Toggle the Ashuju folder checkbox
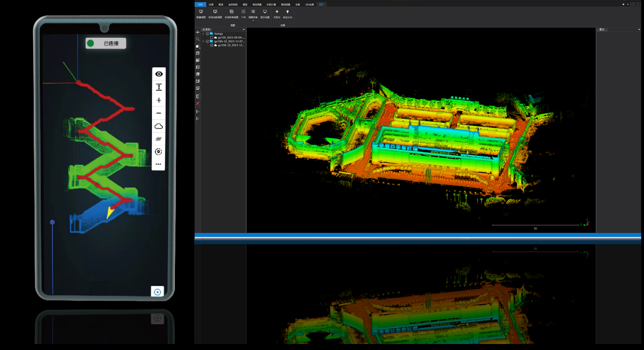This screenshot has height=350, width=644. coord(208,34)
